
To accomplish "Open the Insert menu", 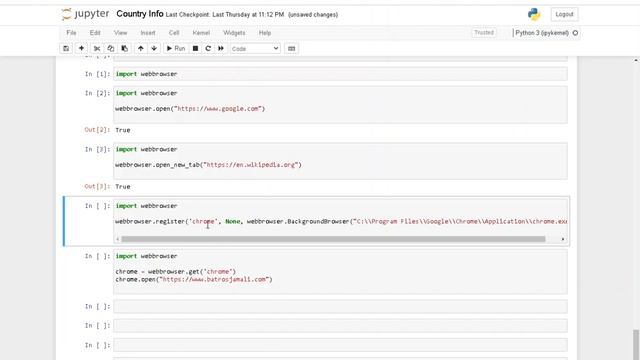I will click(148, 33).
